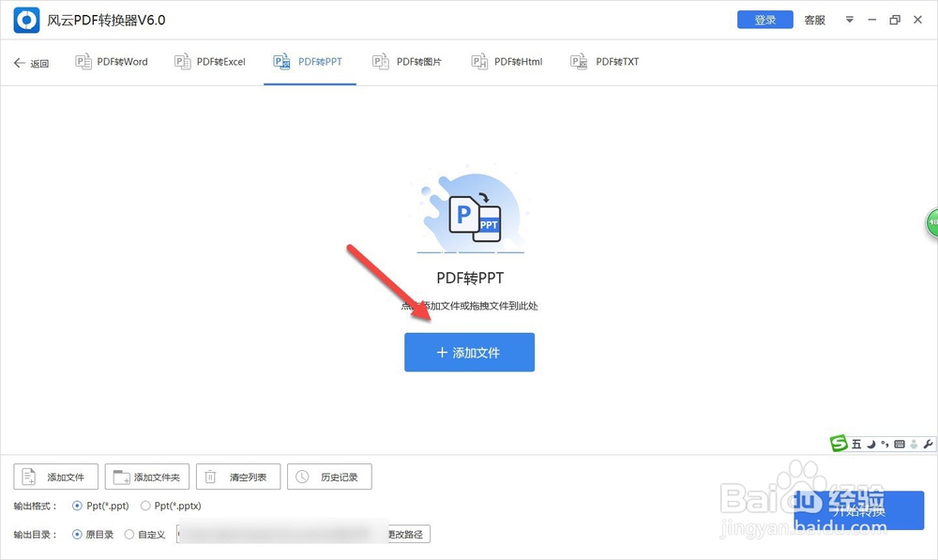This screenshot has width=938, height=560.
Task: Select Ppt(*.ppt) output format
Action: (100, 506)
